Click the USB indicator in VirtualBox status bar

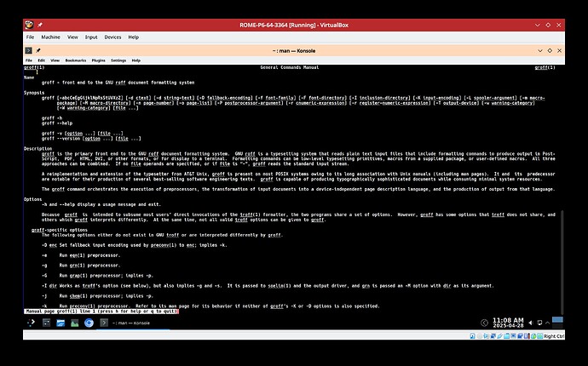coord(500,335)
